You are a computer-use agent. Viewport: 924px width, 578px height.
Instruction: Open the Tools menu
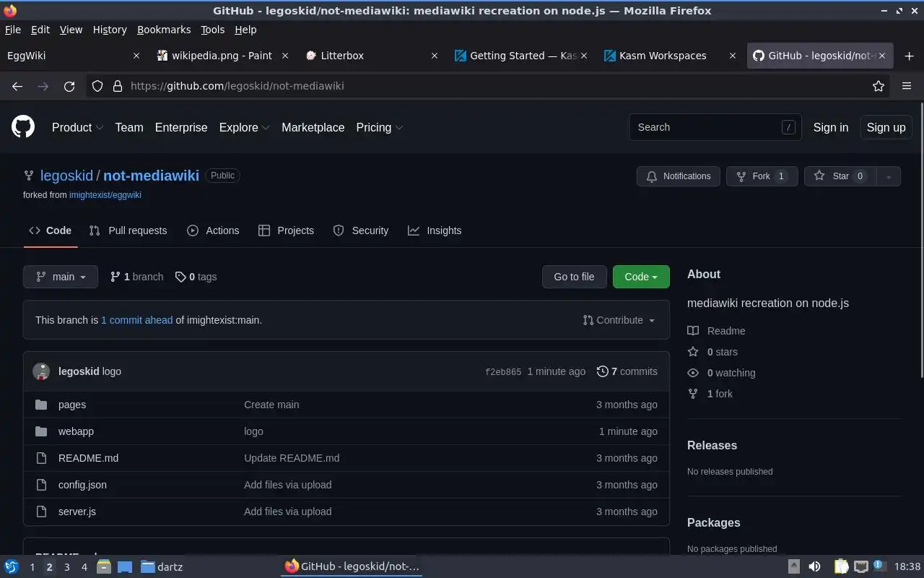point(213,30)
